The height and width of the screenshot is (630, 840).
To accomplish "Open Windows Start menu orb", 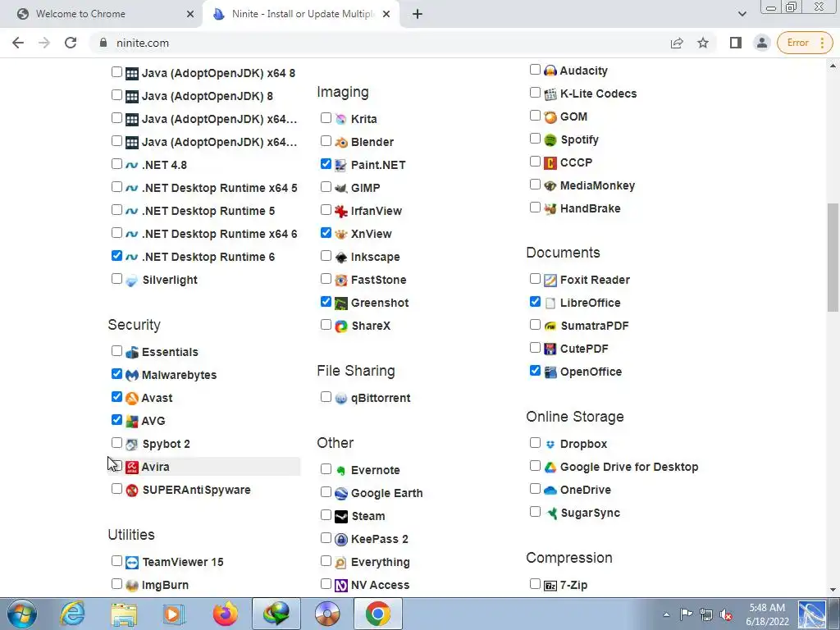I will [22, 614].
